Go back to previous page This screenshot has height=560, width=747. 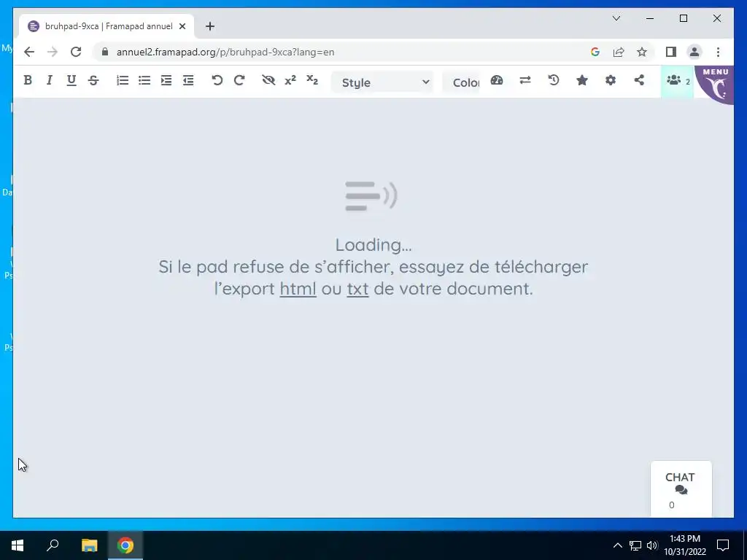pyautogui.click(x=29, y=52)
